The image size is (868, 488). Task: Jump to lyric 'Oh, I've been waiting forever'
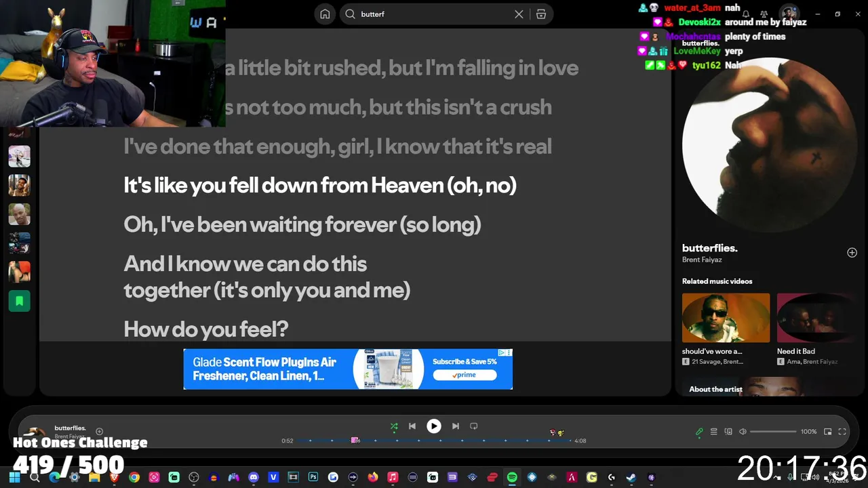[302, 224]
